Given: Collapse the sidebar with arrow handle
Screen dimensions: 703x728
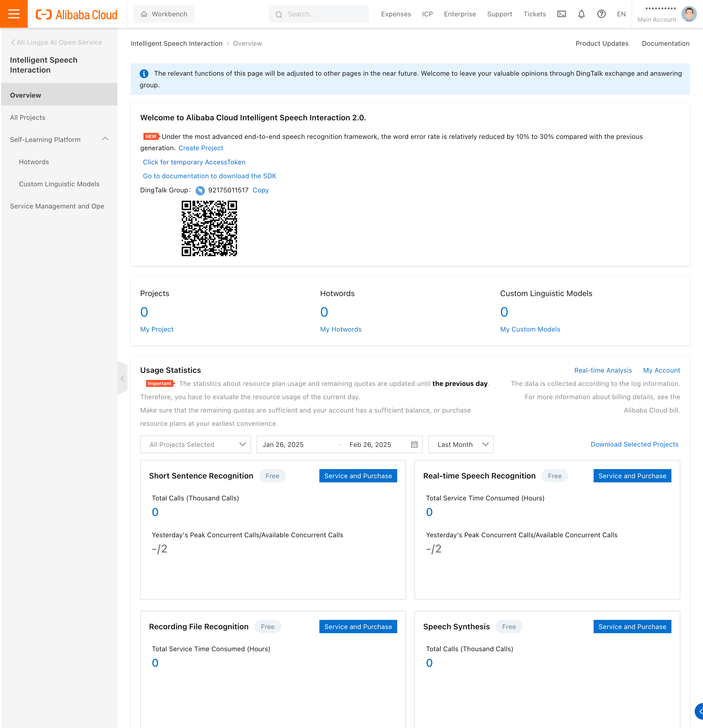Looking at the screenshot, I should (122, 378).
